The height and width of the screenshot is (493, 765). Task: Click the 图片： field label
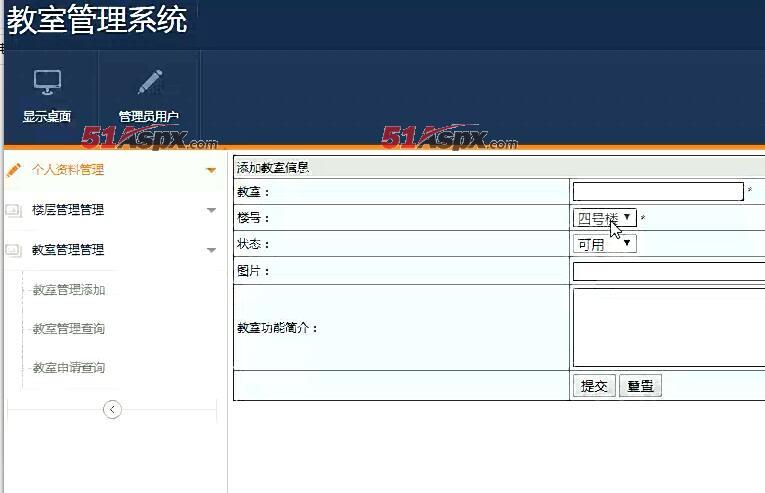[x=253, y=271]
